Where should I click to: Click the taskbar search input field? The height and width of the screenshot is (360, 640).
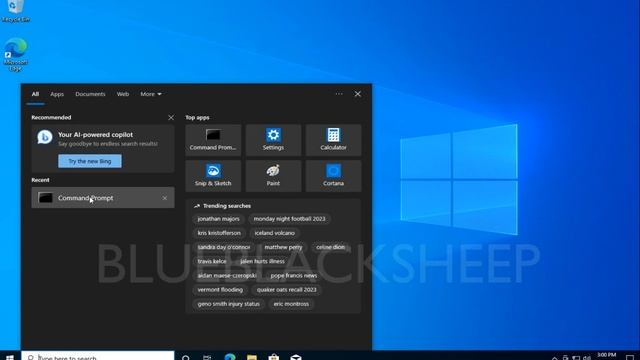98,356
